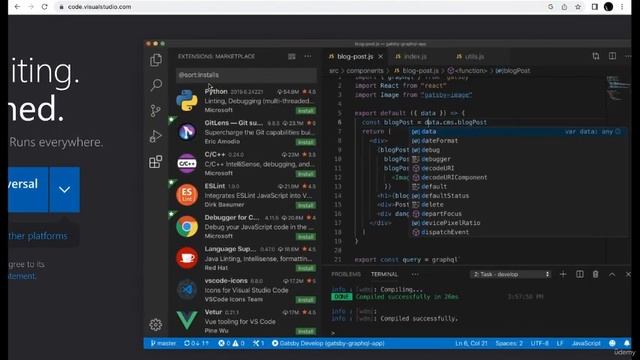The height and width of the screenshot is (360, 640).
Task: Open the Manage gear icon
Action: coord(156,324)
